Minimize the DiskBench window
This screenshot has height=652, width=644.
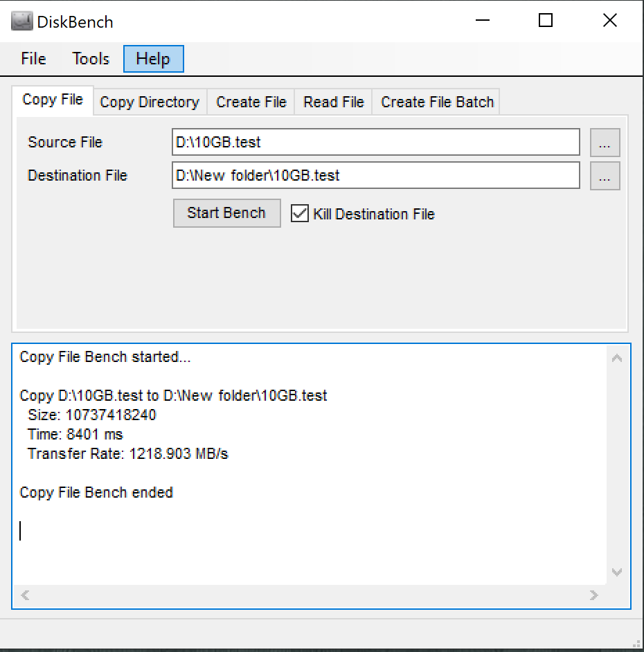coord(483,20)
